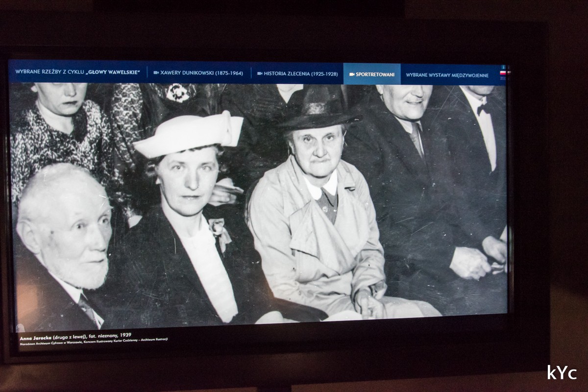This screenshot has height=392, width=588.
Task: Select the active Sportretowani tab
Action: [x=372, y=74]
